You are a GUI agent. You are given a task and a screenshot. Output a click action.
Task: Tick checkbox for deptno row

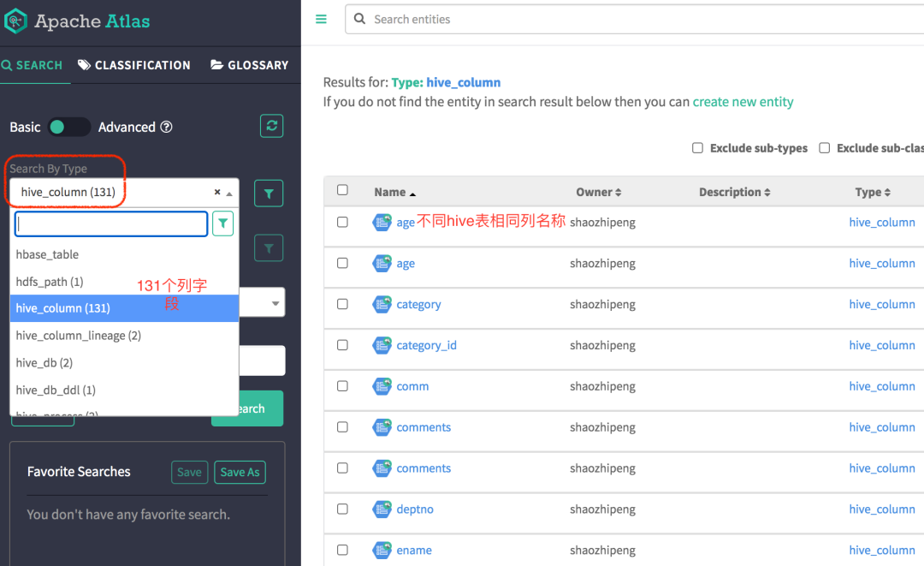(342, 509)
